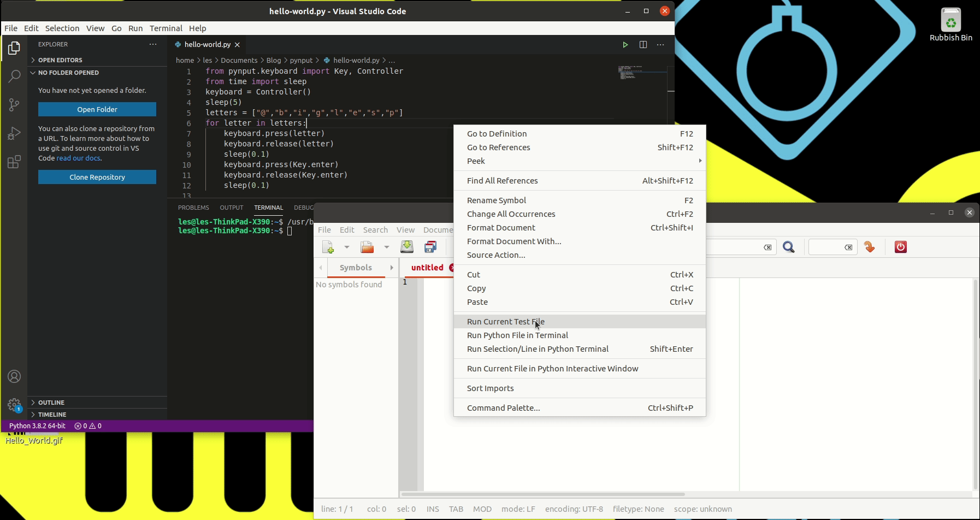The height and width of the screenshot is (520, 980).
Task: Click the error and warning count in status bar
Action: click(x=88, y=426)
